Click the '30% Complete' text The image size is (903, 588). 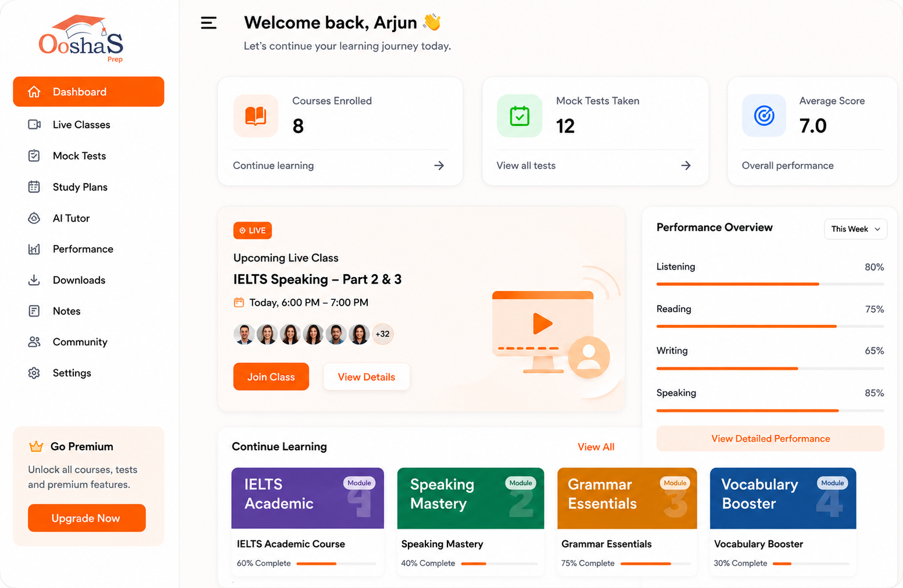(x=740, y=563)
